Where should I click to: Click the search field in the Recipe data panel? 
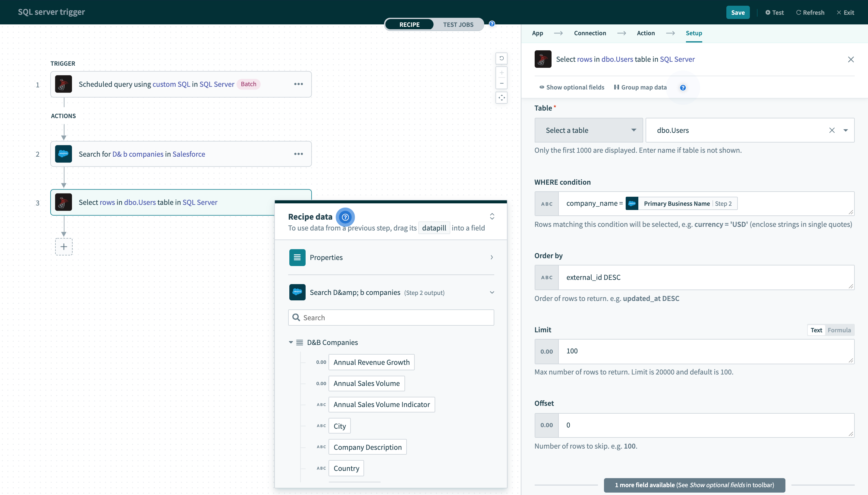[391, 317]
